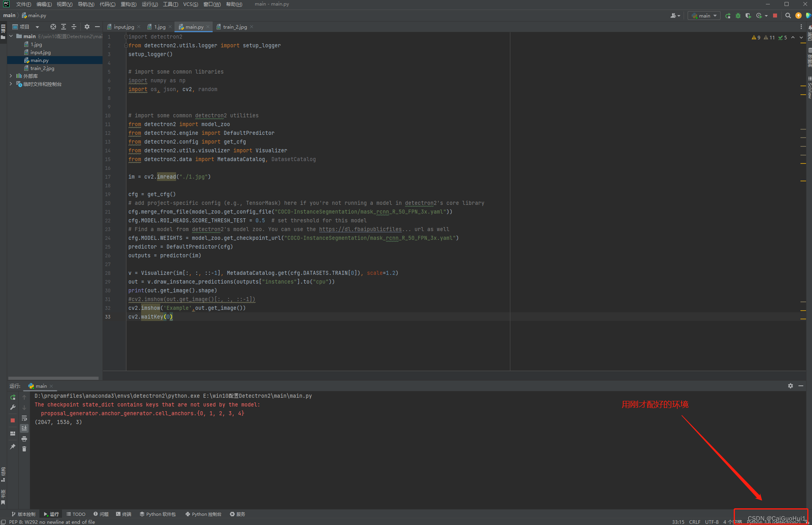Click restore layout icon in Run panel
The height and width of the screenshot is (525, 812).
13,434
